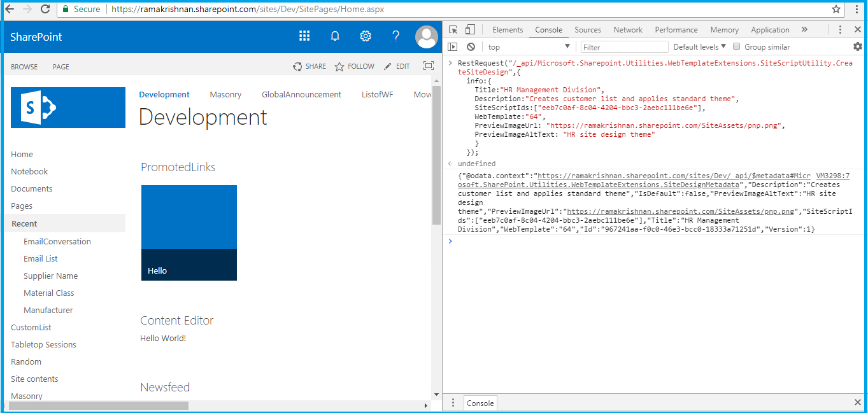Toggle focus on content mode icon

tap(429, 66)
